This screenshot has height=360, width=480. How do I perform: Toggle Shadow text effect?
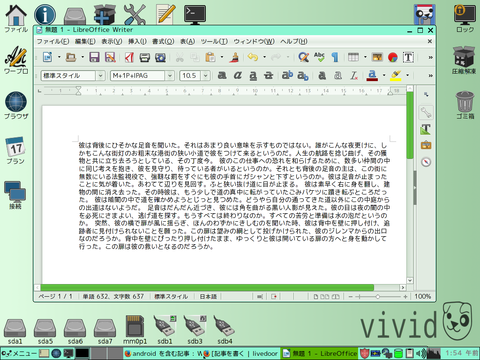(x=322, y=76)
